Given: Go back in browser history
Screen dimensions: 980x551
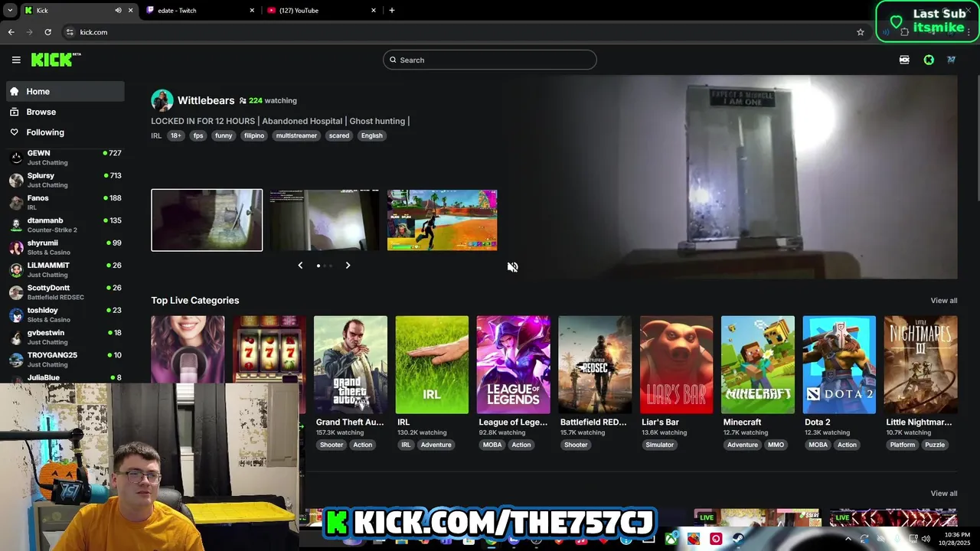Looking at the screenshot, I should coord(11,32).
